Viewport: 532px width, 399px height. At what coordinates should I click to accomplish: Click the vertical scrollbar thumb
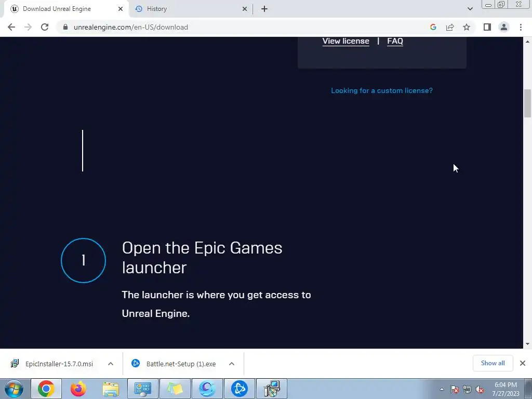click(x=528, y=103)
